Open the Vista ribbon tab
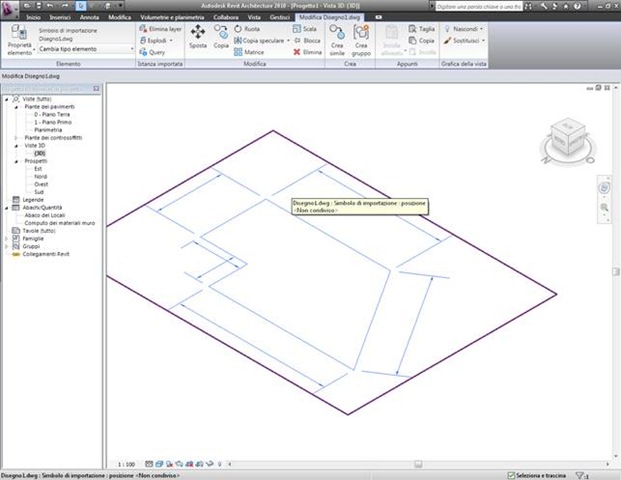This screenshot has width=621, height=480. click(x=254, y=17)
